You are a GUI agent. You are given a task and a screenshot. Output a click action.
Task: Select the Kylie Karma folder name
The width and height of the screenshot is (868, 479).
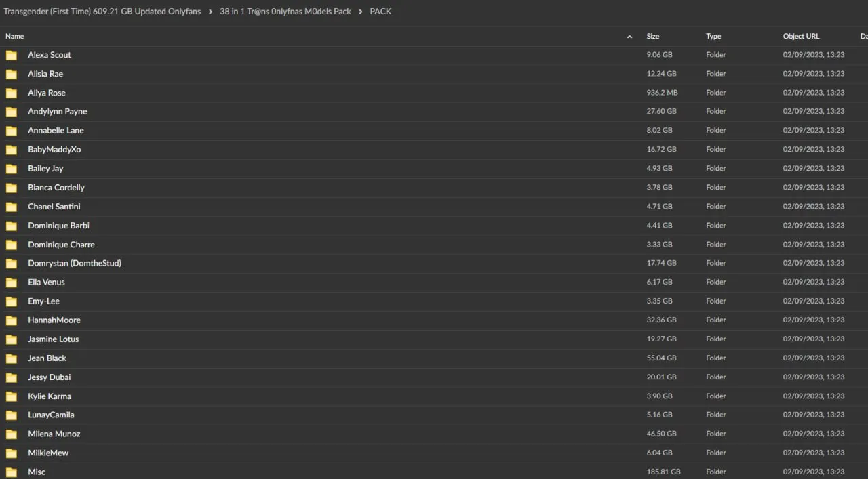pos(50,396)
